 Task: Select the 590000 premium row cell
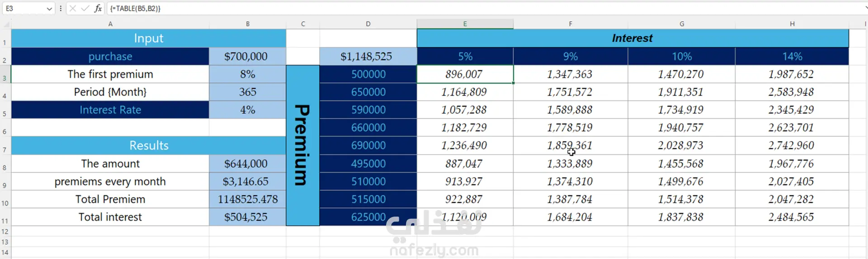[368, 110]
